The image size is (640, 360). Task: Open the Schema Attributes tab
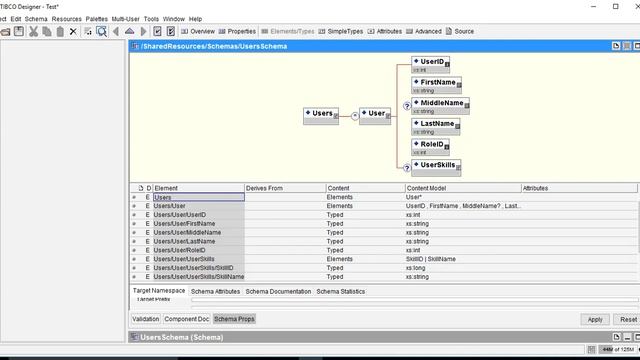click(216, 291)
